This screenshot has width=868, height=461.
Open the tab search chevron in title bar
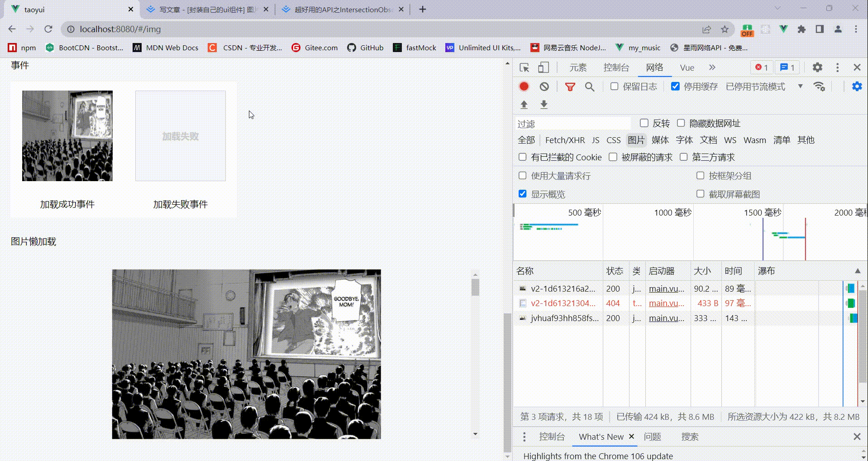(x=778, y=9)
